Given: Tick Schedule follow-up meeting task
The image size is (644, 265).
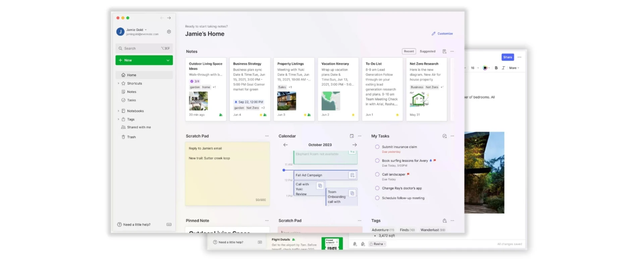Looking at the screenshot, I should pos(377,198).
